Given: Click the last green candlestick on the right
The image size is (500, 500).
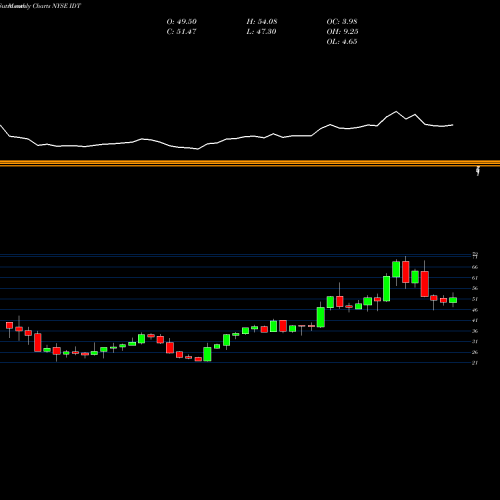Looking at the screenshot, I should coord(453,300).
